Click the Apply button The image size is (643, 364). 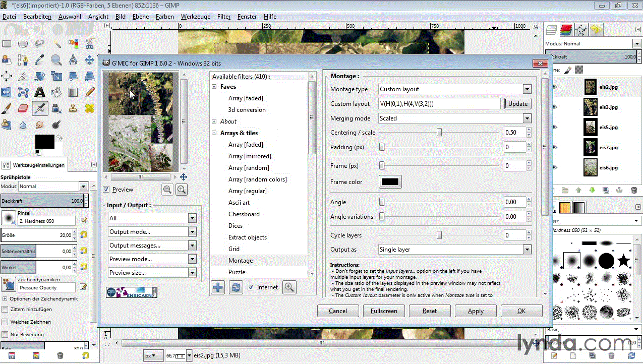pyautogui.click(x=476, y=311)
